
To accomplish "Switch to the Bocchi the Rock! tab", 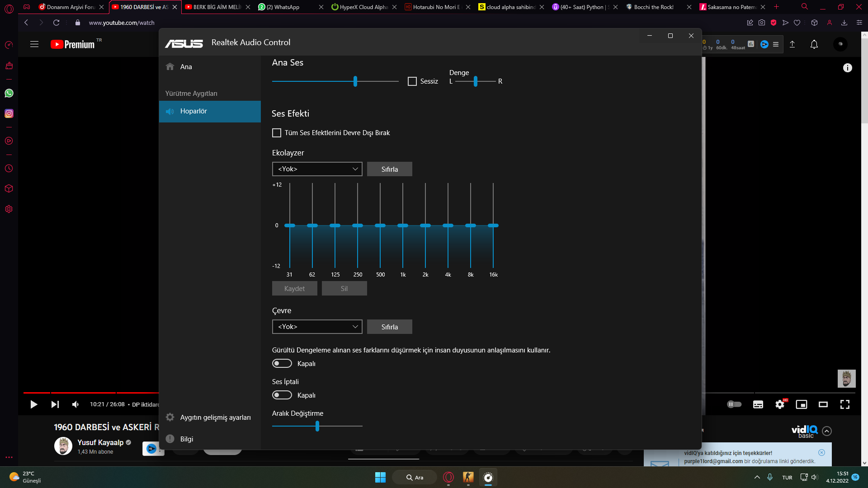I will tap(653, 7).
